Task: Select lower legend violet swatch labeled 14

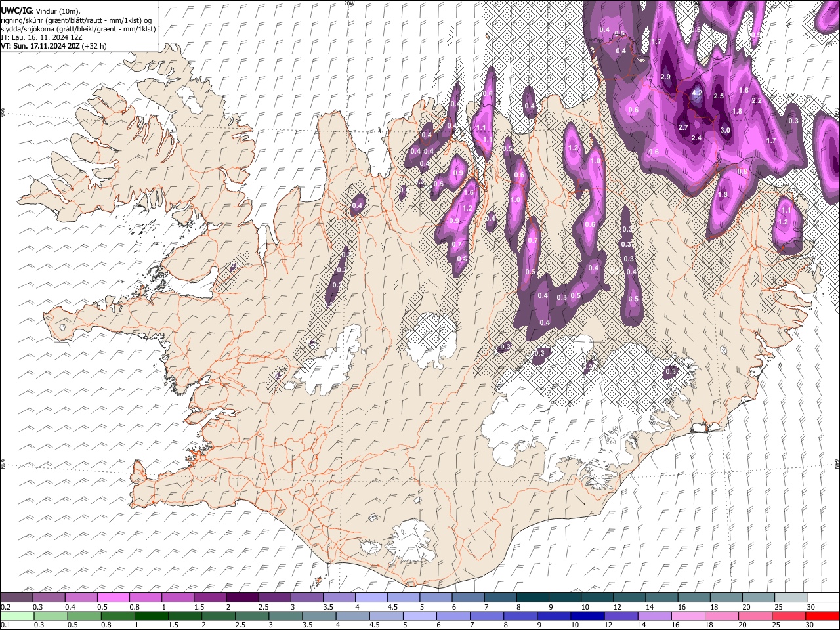Action: coord(655,616)
